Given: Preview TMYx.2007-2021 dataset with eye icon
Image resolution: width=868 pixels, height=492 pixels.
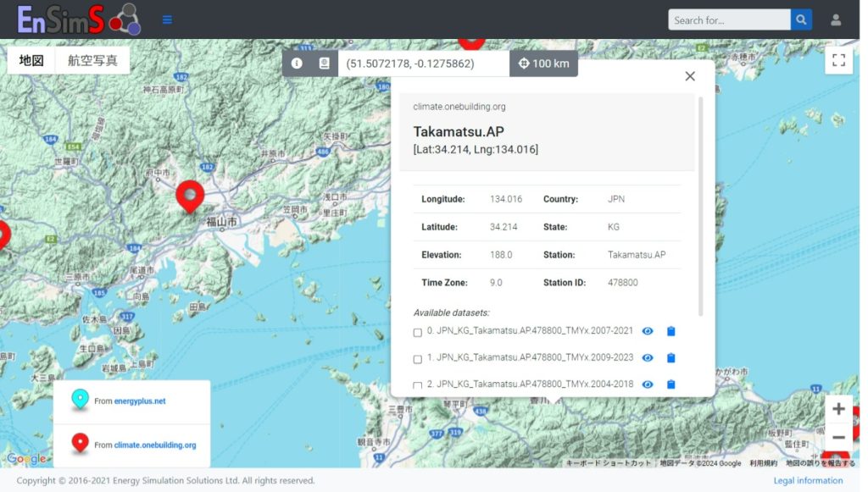Looking at the screenshot, I should tap(648, 331).
